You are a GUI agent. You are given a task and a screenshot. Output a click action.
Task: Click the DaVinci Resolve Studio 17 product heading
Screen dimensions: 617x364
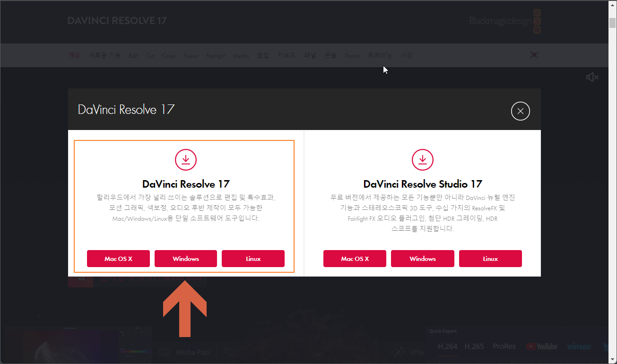tap(423, 184)
